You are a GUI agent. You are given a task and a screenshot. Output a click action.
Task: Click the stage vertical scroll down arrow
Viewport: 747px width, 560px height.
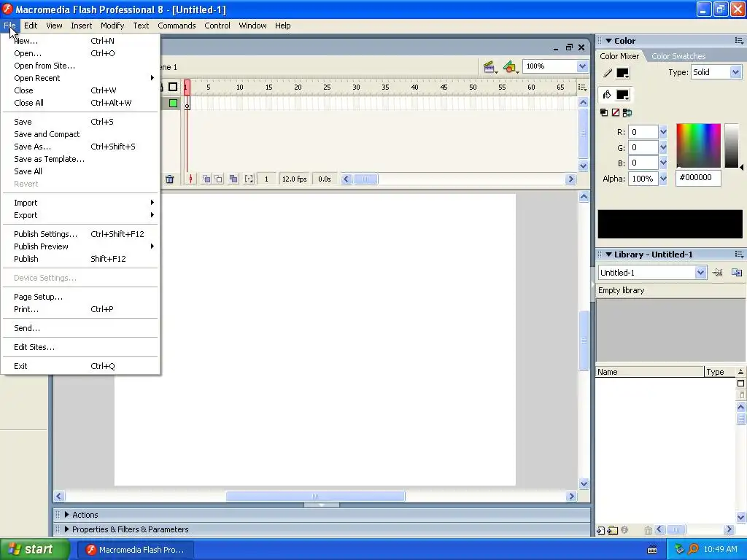(584, 484)
